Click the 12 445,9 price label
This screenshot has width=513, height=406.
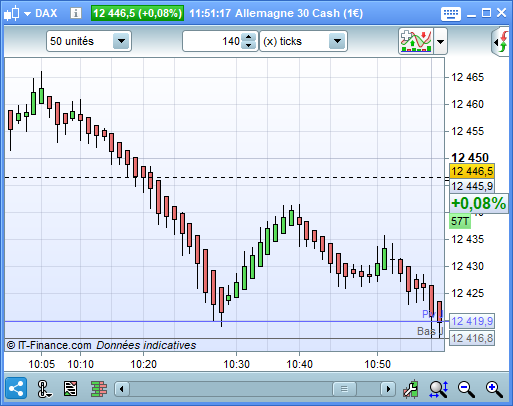pyautogui.click(x=472, y=186)
